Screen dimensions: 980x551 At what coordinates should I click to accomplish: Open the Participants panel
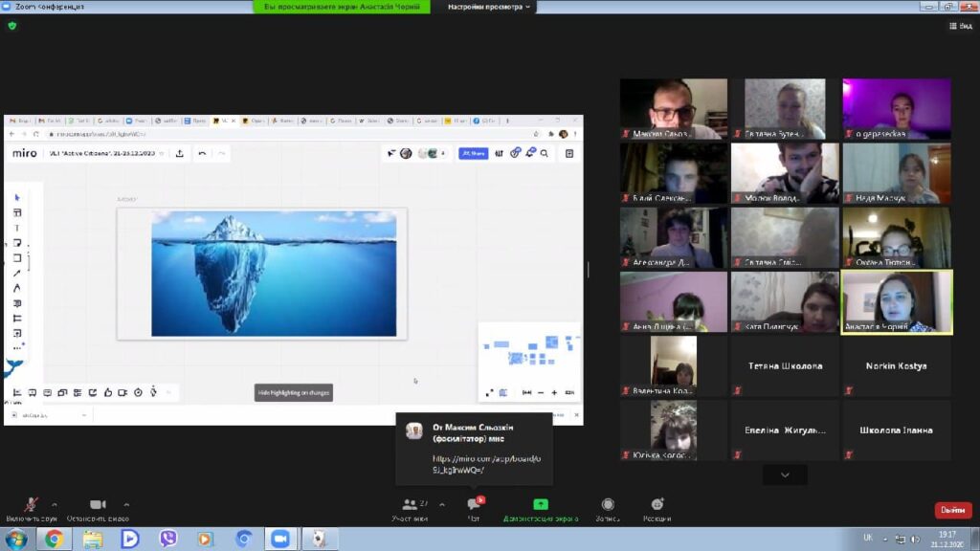(411, 505)
